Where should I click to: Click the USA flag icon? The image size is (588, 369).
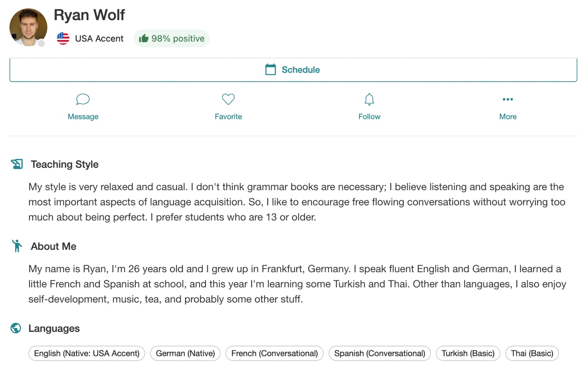[x=63, y=39]
